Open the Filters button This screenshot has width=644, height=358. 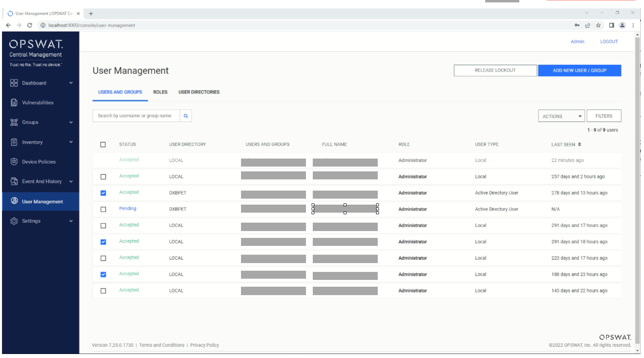click(x=604, y=116)
